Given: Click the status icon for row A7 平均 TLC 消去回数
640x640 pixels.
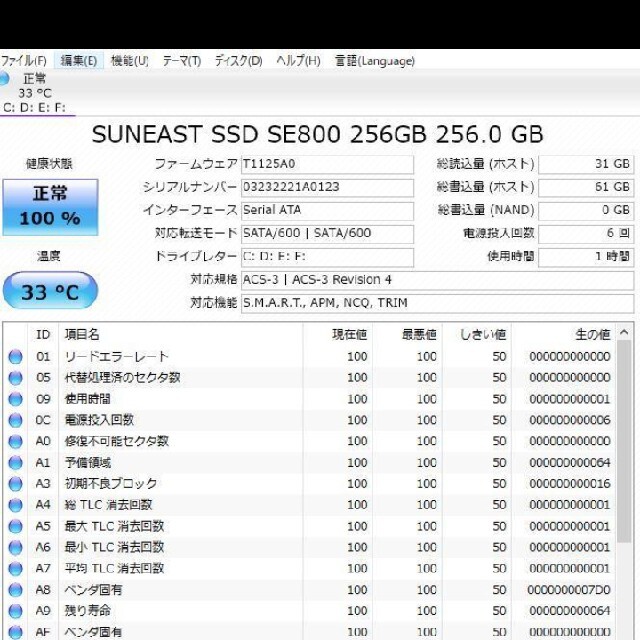Looking at the screenshot, I should 16,569.
